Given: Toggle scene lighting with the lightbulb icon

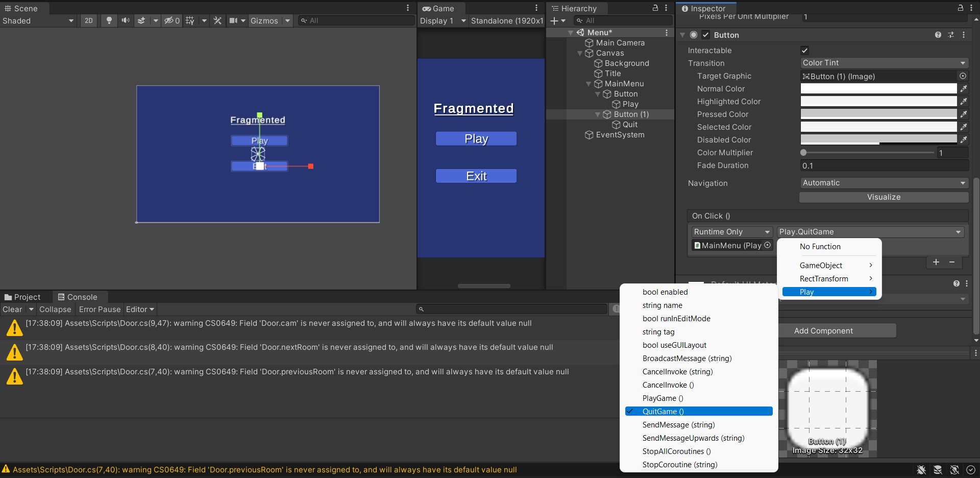Looking at the screenshot, I should (x=109, y=20).
